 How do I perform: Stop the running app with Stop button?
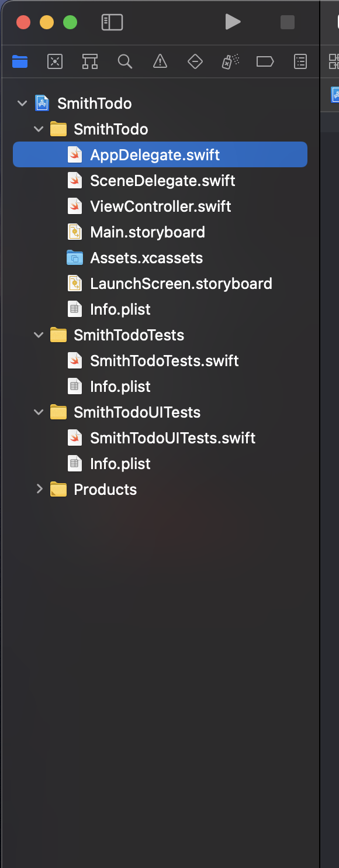click(288, 22)
